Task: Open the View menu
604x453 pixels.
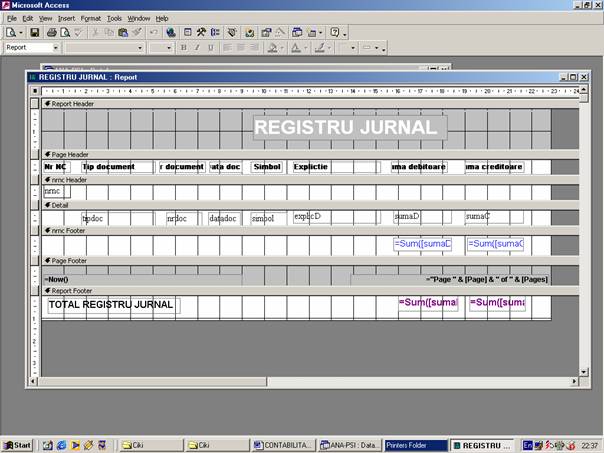Action: click(45, 18)
